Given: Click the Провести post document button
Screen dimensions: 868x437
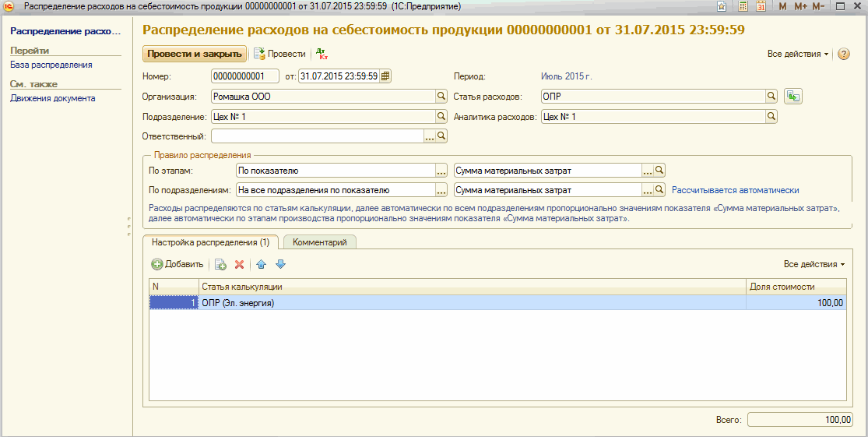Looking at the screenshot, I should tap(280, 54).
